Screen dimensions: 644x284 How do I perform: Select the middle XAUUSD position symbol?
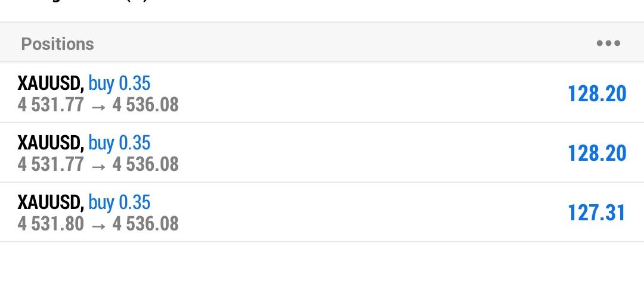click(50, 143)
